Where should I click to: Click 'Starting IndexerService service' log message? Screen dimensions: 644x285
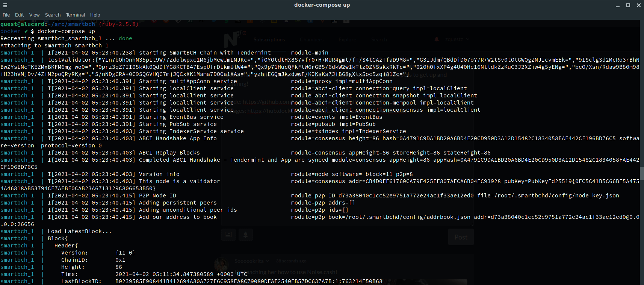point(191,131)
